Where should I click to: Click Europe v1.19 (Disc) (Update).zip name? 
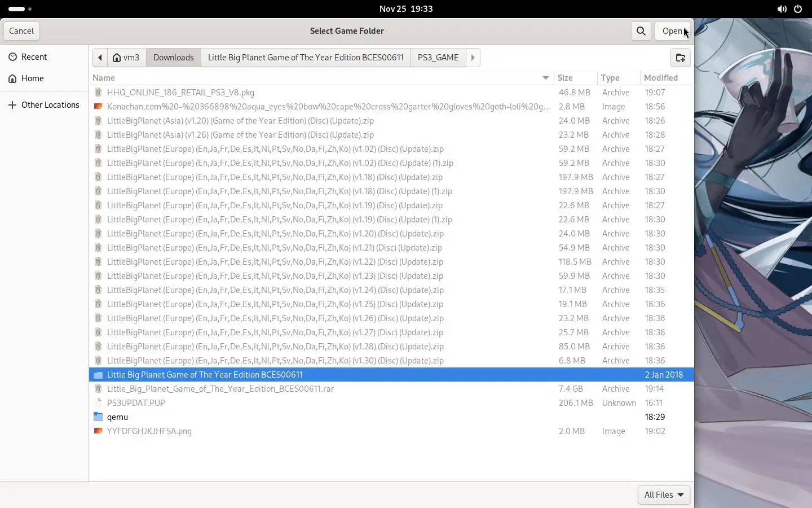click(275, 205)
